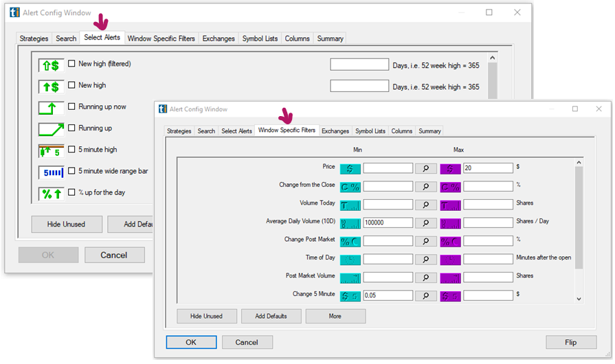
Task: Enable the New high alert checkbox
Action: point(71,86)
